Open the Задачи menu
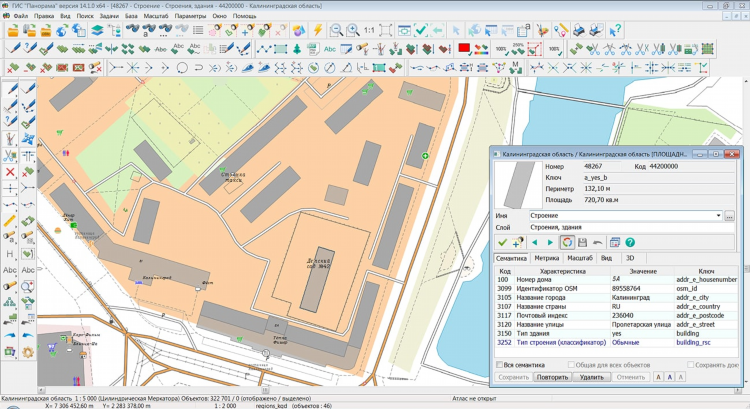 109,16
